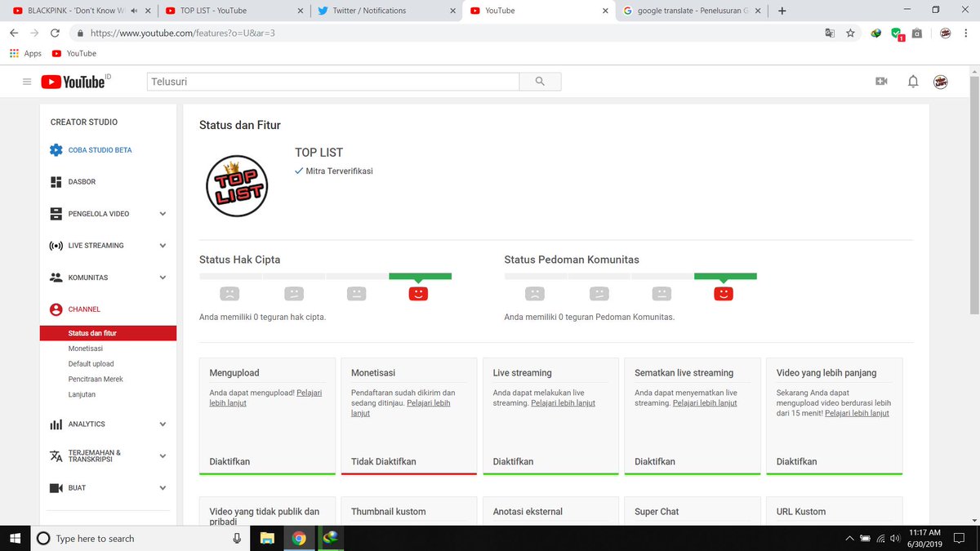Click the Super Chat card title
This screenshot has width=980, height=551.
tap(657, 512)
